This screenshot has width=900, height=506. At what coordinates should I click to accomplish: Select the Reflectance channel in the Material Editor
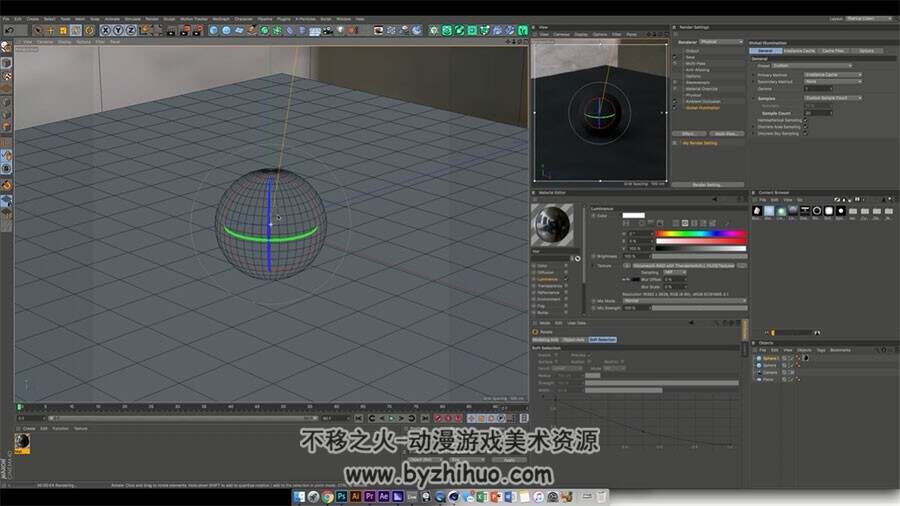(x=548, y=293)
